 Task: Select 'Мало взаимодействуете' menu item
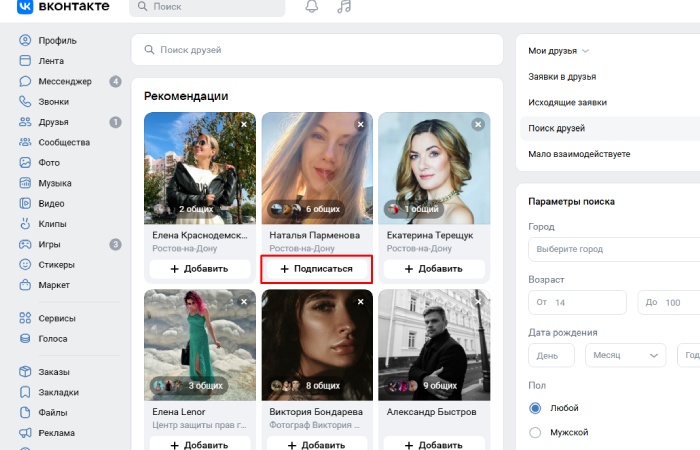579,154
